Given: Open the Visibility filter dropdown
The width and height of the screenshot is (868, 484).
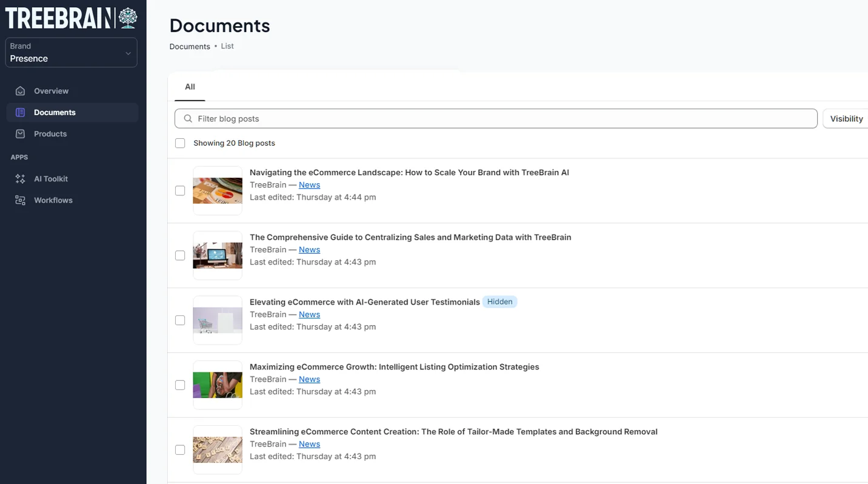Looking at the screenshot, I should tap(846, 118).
